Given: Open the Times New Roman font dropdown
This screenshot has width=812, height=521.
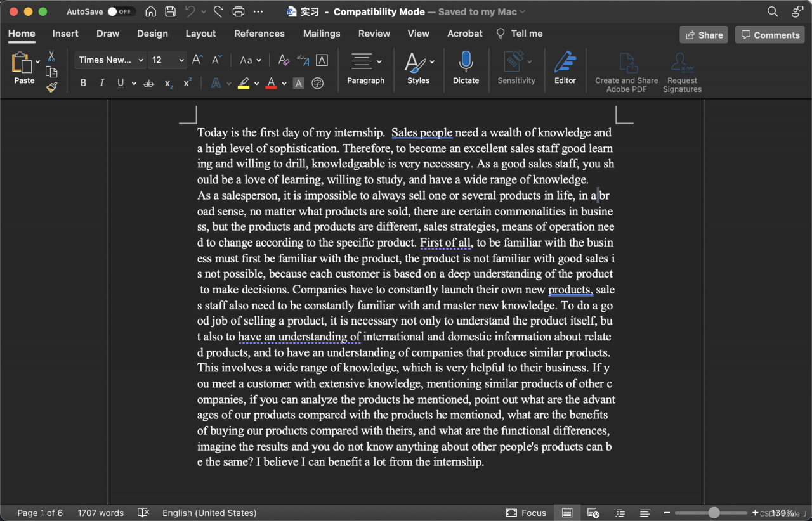Looking at the screenshot, I should pos(111,60).
